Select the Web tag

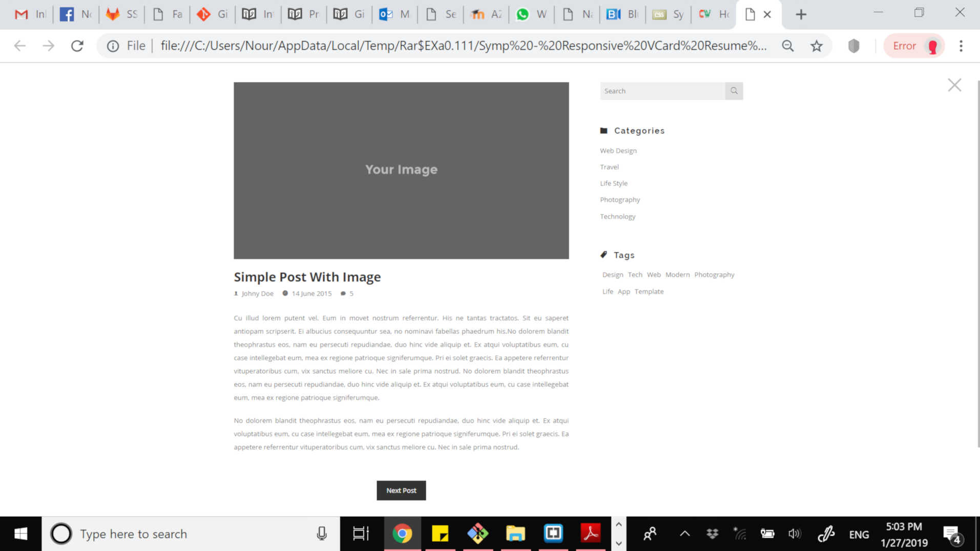[x=654, y=275]
